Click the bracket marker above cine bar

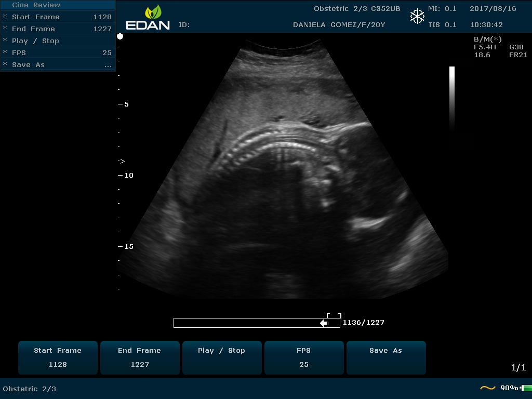coord(334,315)
